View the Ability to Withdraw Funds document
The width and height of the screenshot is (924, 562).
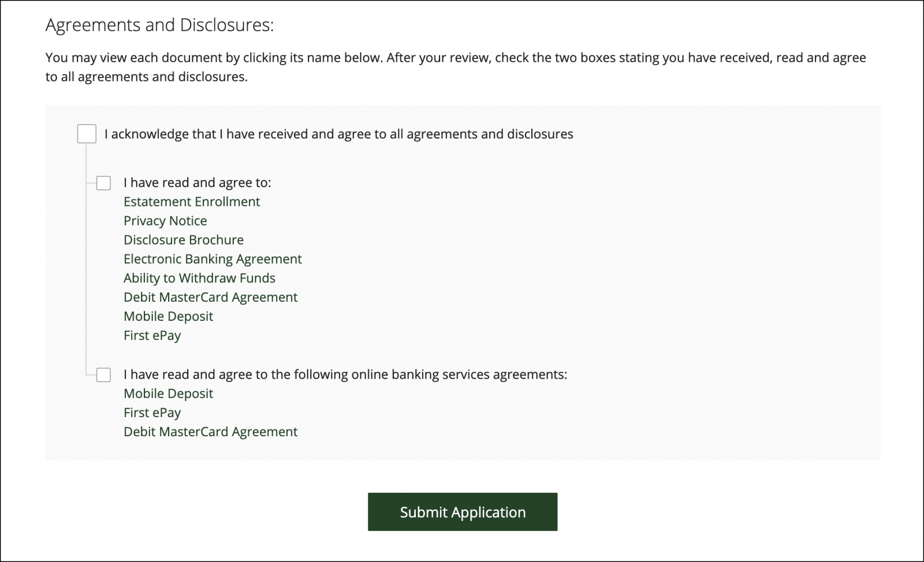(199, 278)
